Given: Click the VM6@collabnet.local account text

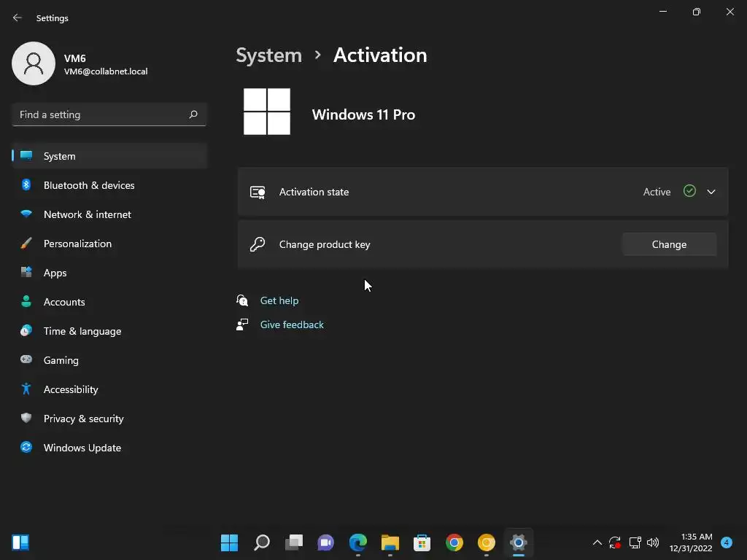Looking at the screenshot, I should pos(106,71).
